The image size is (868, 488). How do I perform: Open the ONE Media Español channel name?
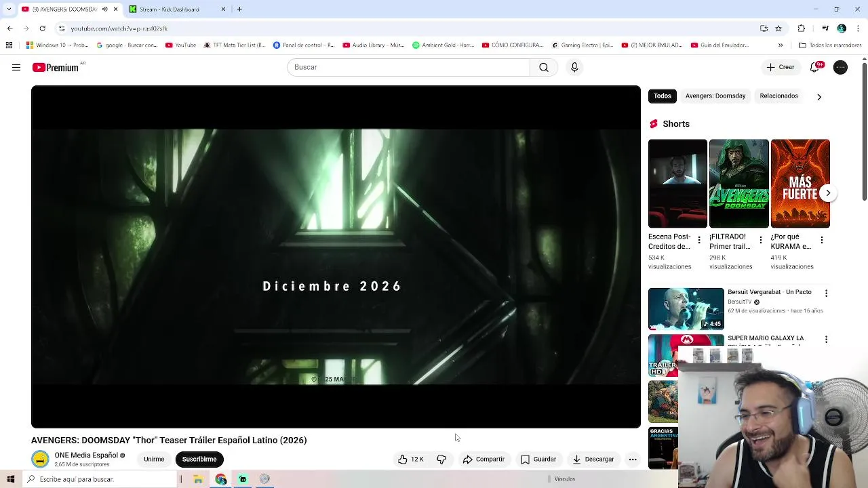pyautogui.click(x=86, y=455)
